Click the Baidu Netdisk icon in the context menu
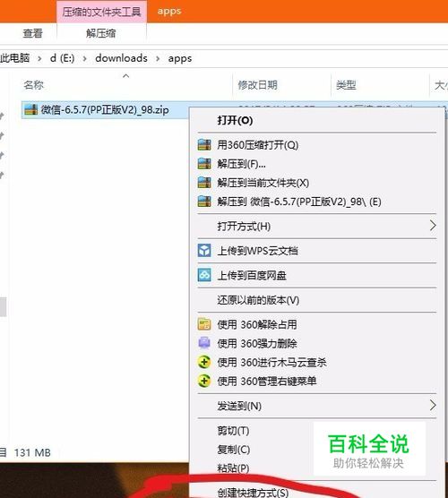This screenshot has width=448, height=498. click(x=204, y=275)
